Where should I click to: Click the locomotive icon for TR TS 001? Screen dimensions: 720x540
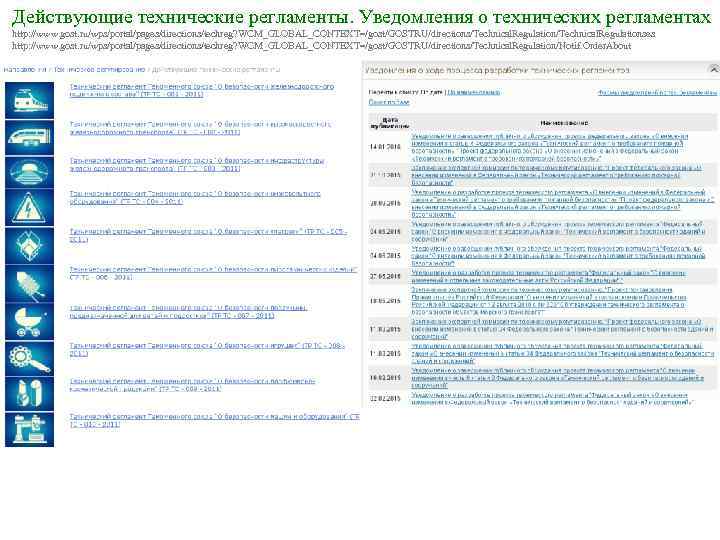(x=29, y=100)
